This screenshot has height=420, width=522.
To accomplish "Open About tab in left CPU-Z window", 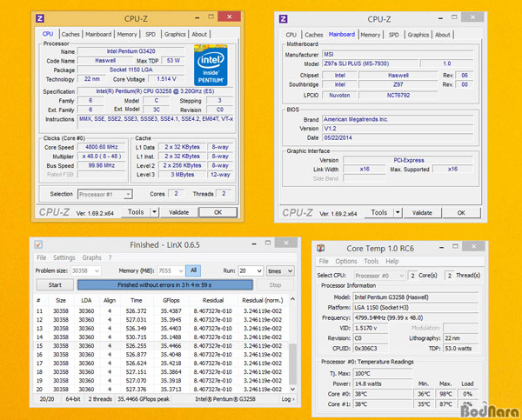I will (x=199, y=34).
